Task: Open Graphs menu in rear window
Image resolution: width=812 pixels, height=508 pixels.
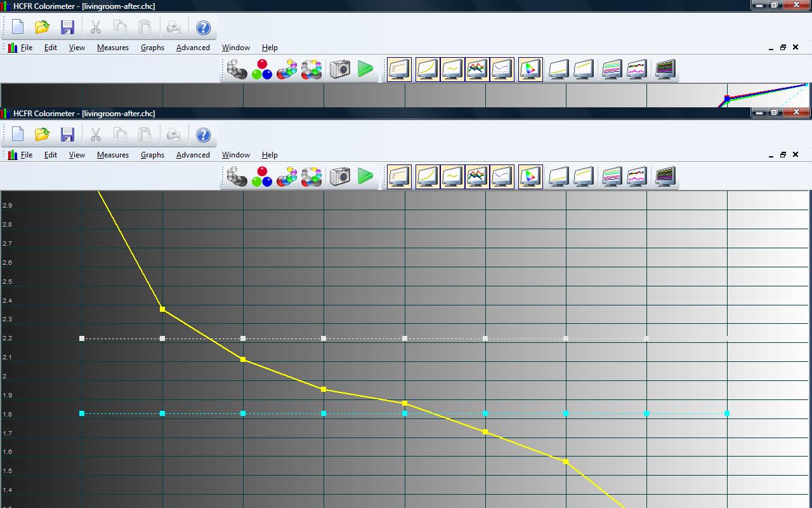Action: point(152,48)
